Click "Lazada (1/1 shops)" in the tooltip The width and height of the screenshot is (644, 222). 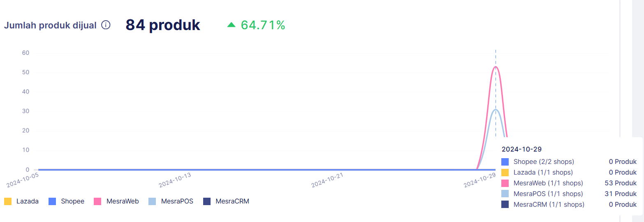[x=543, y=172]
